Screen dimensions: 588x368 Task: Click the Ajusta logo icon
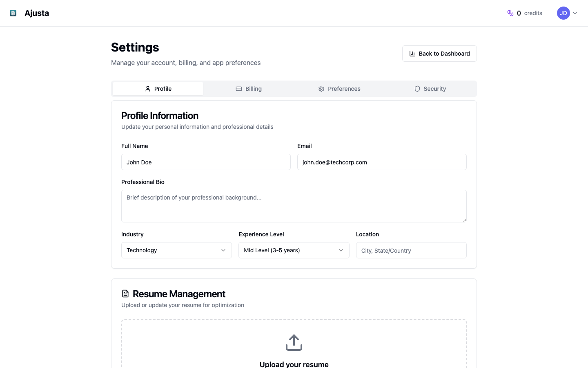[x=13, y=13]
